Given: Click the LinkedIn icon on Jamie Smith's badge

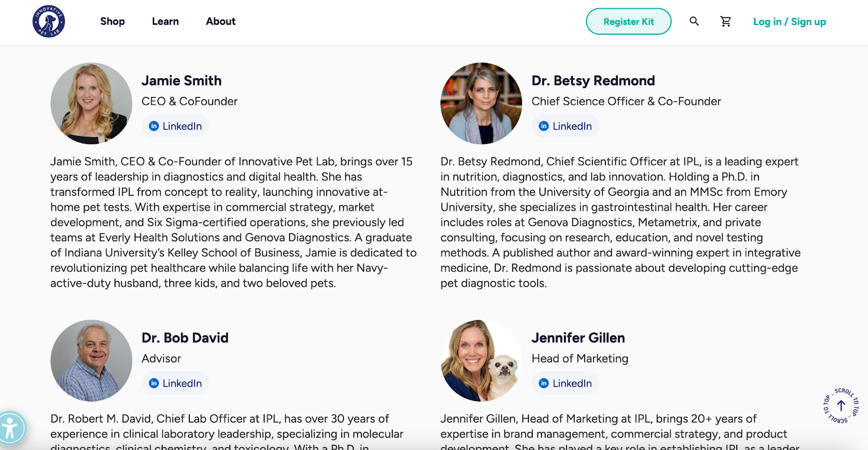Looking at the screenshot, I should point(154,126).
